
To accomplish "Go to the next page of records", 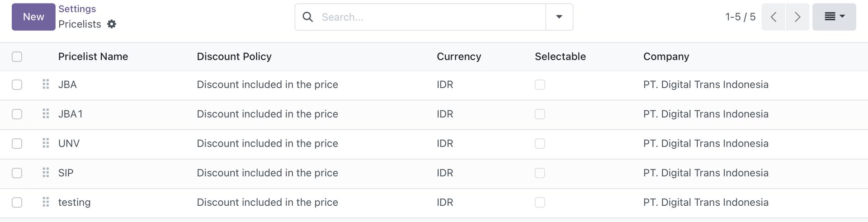I will click(797, 17).
